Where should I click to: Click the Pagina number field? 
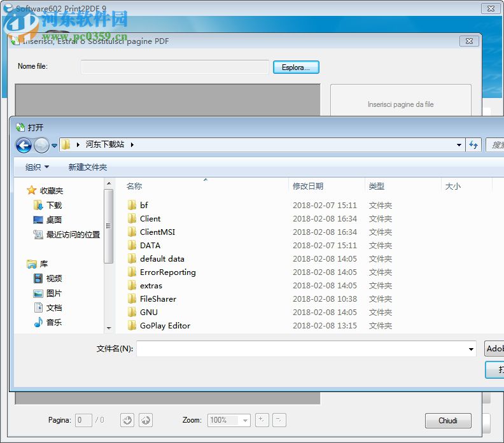tap(83, 420)
